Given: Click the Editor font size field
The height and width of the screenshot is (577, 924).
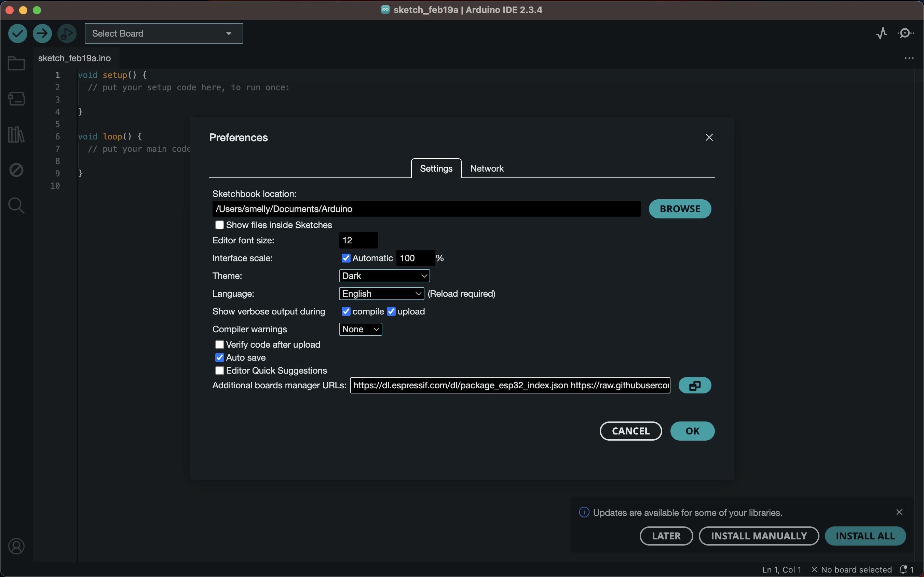Looking at the screenshot, I should [358, 240].
